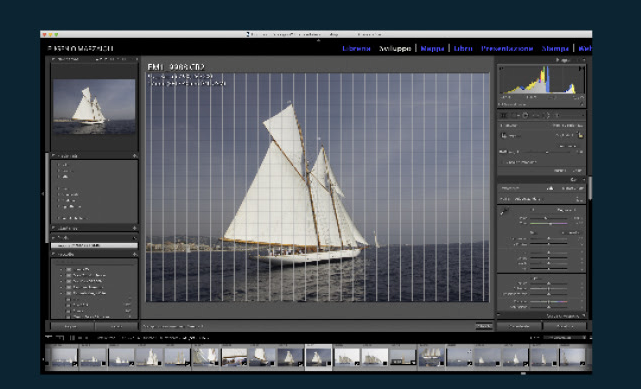Collapse the Collections panel header triangle

[54, 254]
